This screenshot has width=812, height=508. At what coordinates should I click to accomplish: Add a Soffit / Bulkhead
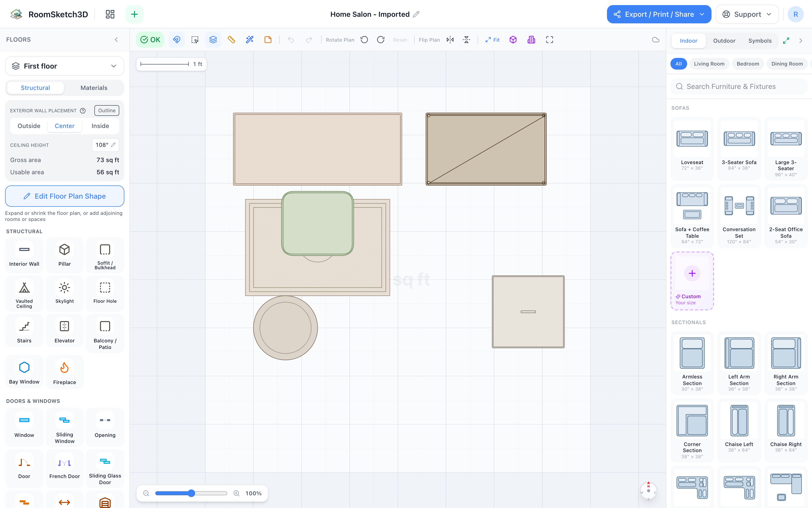105,255
